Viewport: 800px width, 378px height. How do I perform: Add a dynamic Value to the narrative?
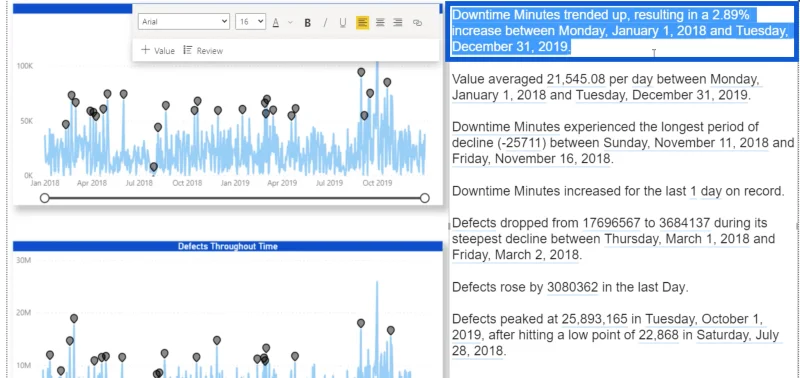[x=158, y=50]
